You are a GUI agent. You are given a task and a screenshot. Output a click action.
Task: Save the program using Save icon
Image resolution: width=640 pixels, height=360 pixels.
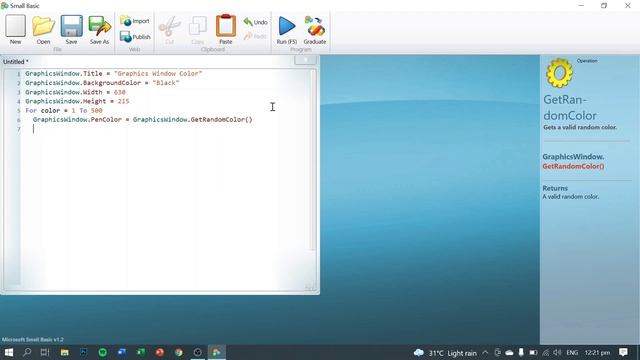tap(71, 29)
